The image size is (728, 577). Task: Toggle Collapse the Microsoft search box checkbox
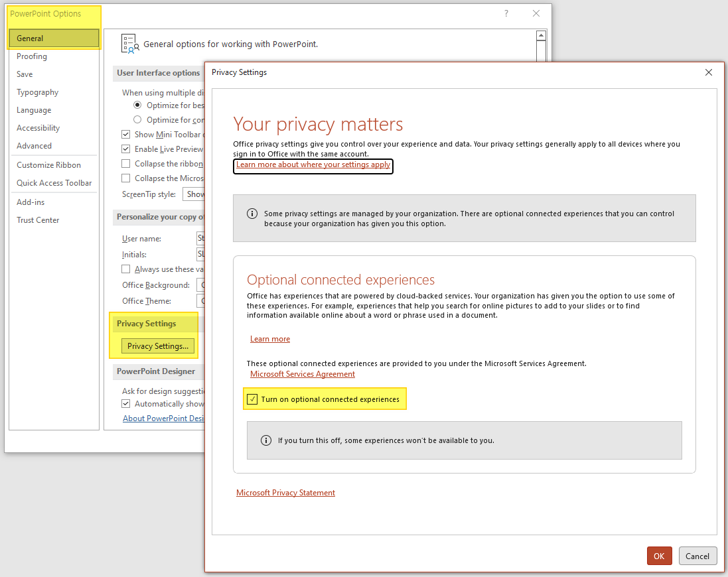[126, 178]
